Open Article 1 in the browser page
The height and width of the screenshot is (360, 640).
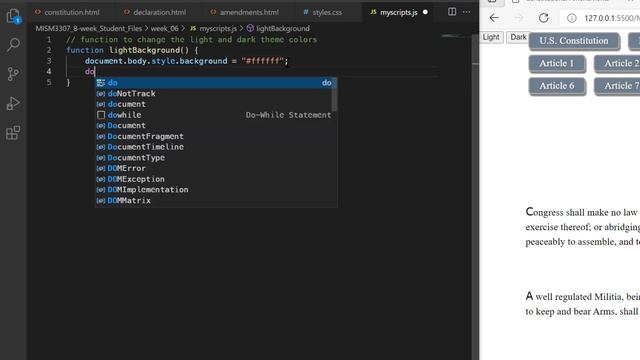point(557,64)
